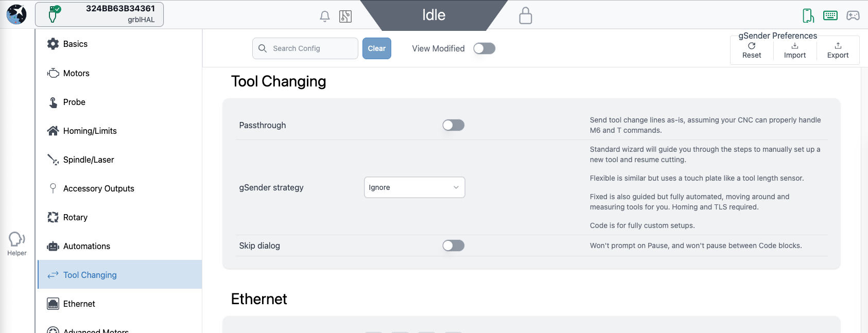Click the padlock icon beside Idle status
Viewport: 868px width, 333px height.
525,15
